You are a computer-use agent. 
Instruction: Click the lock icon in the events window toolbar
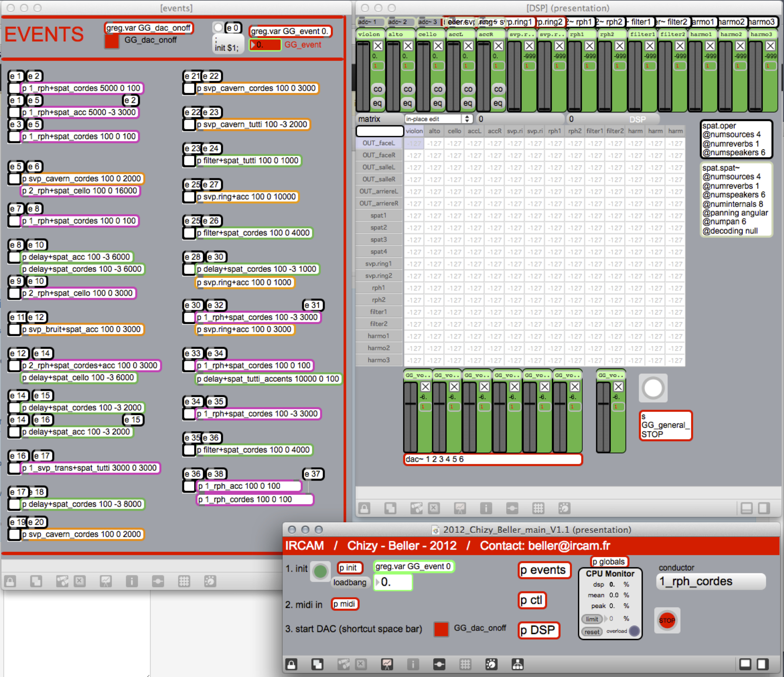[x=11, y=581]
